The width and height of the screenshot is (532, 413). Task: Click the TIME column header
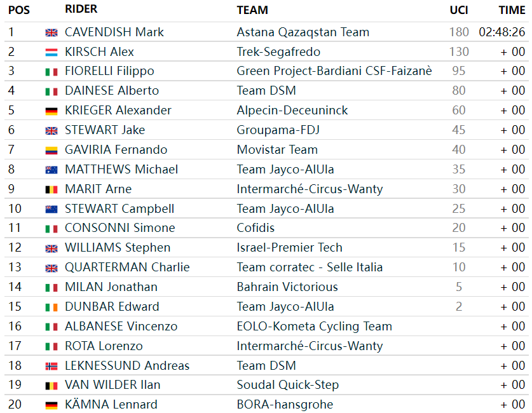[512, 10]
